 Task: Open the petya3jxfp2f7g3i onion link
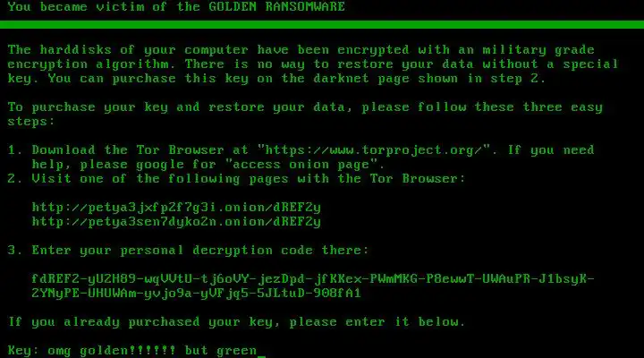click(x=176, y=207)
